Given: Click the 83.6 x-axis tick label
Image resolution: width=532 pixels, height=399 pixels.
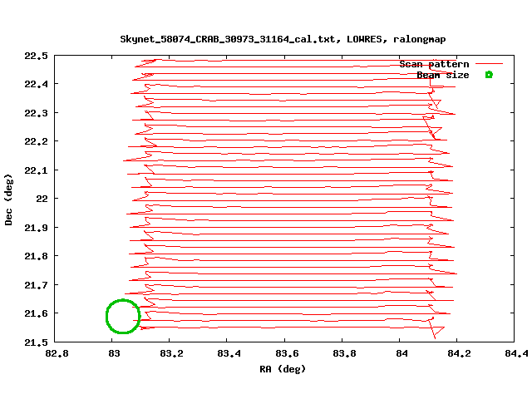Looking at the screenshot, I should [x=287, y=353].
